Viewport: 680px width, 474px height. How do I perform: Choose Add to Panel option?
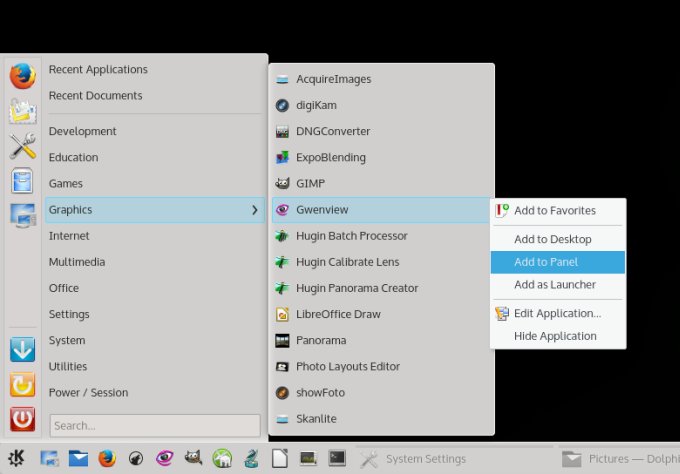pos(558,262)
